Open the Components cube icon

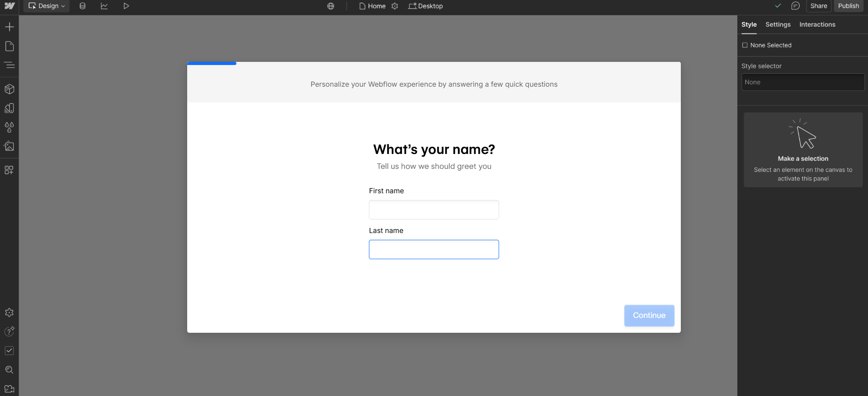tap(9, 89)
